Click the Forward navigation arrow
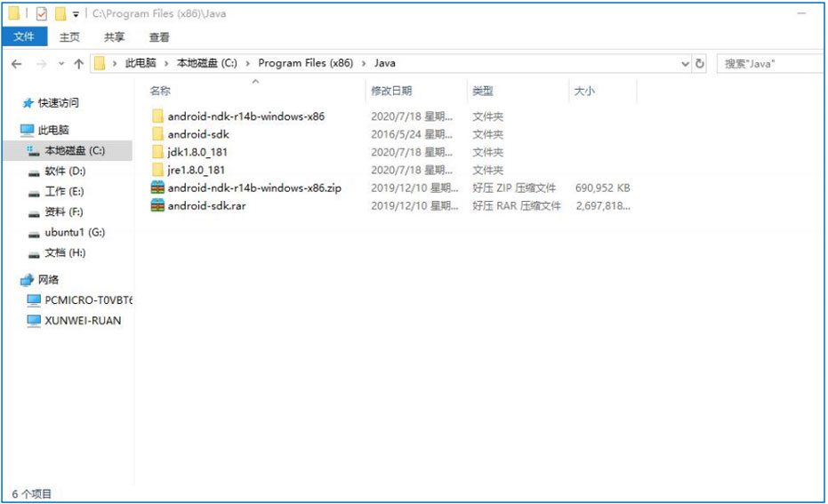This screenshot has height=504, width=828. coord(41,64)
